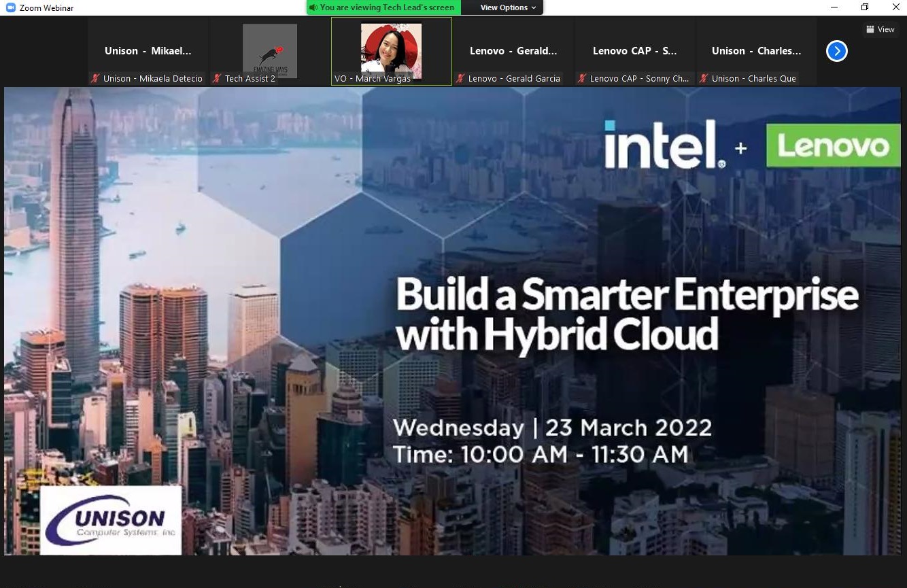Click muted mic icon for Lenovo - Gerald Garcia
907x588 pixels.
tap(460, 79)
